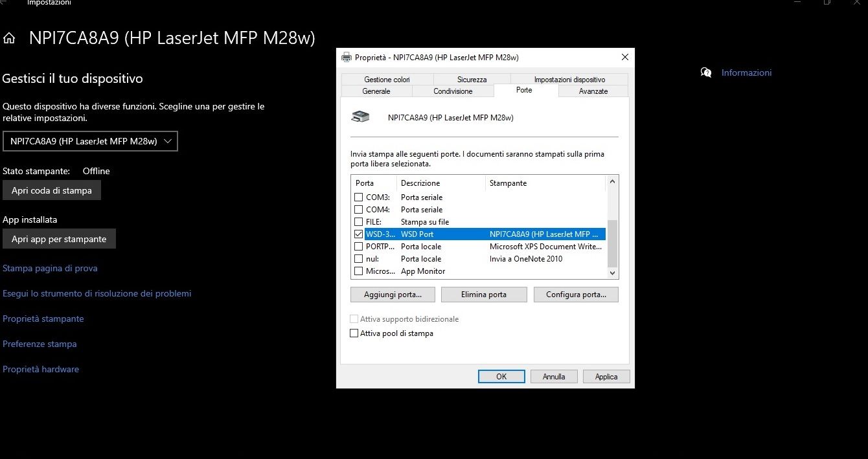Click the port list scroll-up arrow
Screen dimensions: 868x459
(x=612, y=183)
